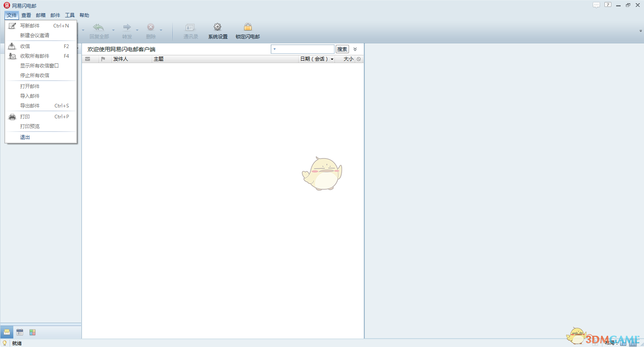Open the 邮件 menu in the menu bar
Viewport: 644px width, 347px height.
55,15
